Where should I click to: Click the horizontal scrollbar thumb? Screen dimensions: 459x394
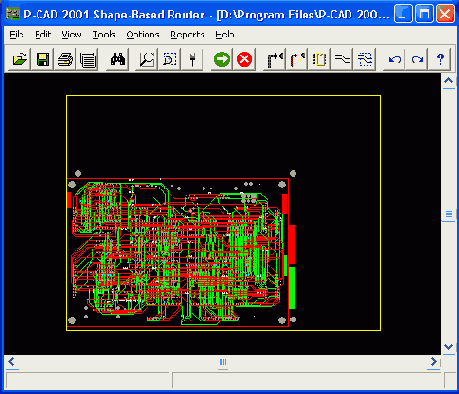point(223,362)
